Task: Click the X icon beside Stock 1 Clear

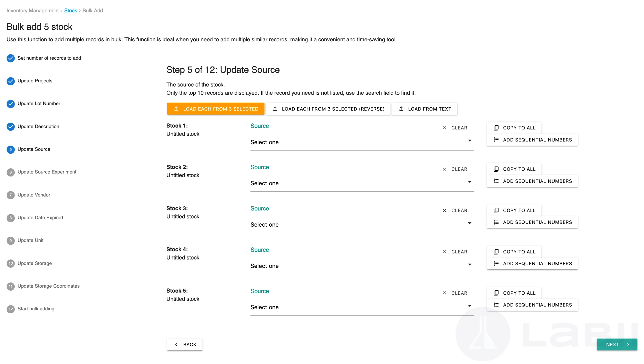Action: (x=444, y=128)
